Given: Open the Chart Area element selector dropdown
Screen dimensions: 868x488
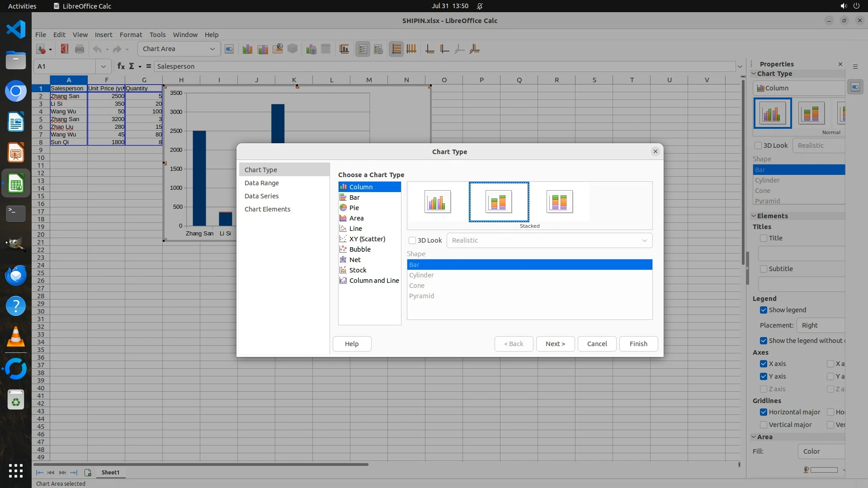Looking at the screenshot, I should point(212,49).
